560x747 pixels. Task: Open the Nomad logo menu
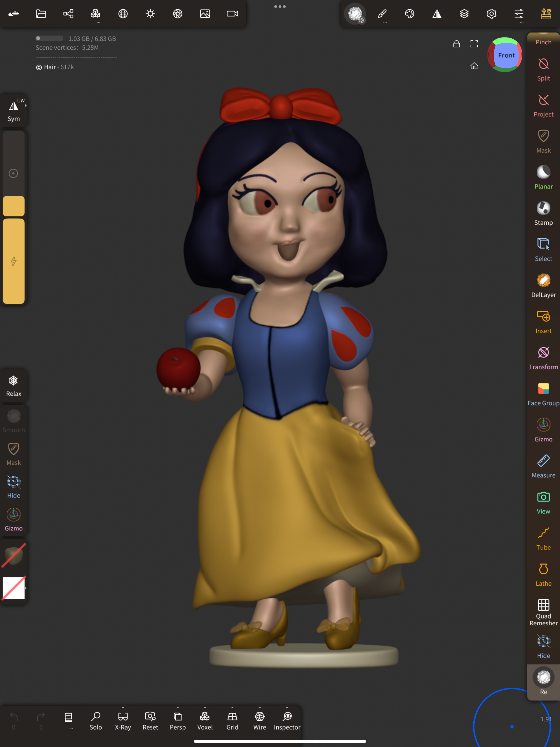(x=13, y=14)
